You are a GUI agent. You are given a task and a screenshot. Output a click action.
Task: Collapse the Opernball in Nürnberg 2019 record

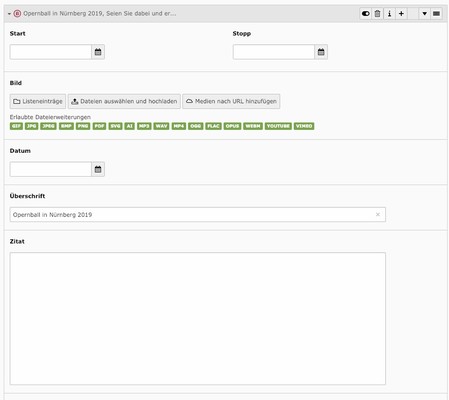(x=9, y=14)
